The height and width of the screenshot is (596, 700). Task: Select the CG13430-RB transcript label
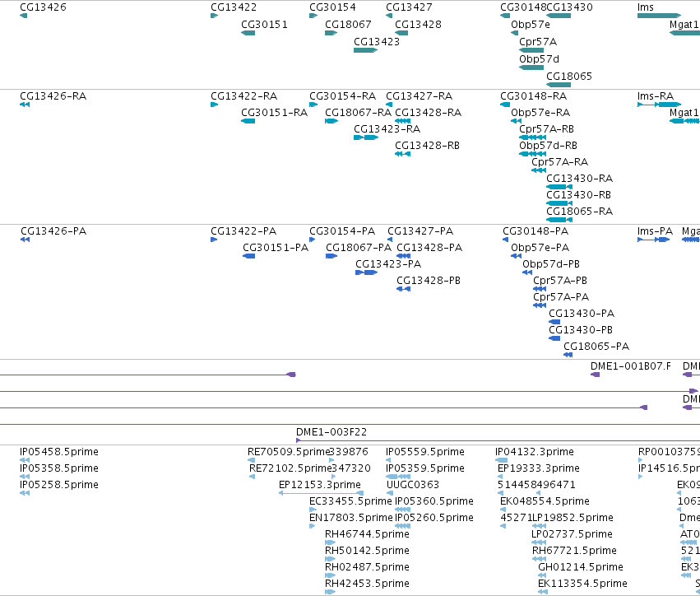coord(578,195)
